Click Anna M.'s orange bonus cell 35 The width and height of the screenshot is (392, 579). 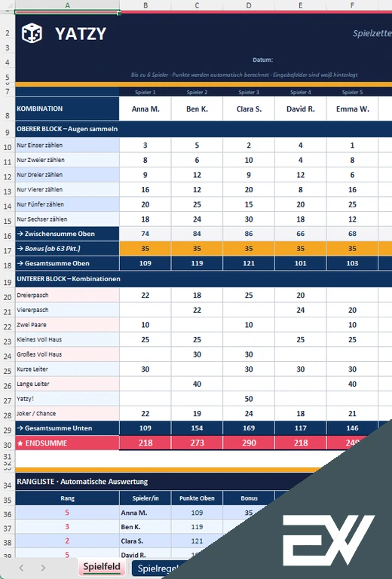[145, 249]
